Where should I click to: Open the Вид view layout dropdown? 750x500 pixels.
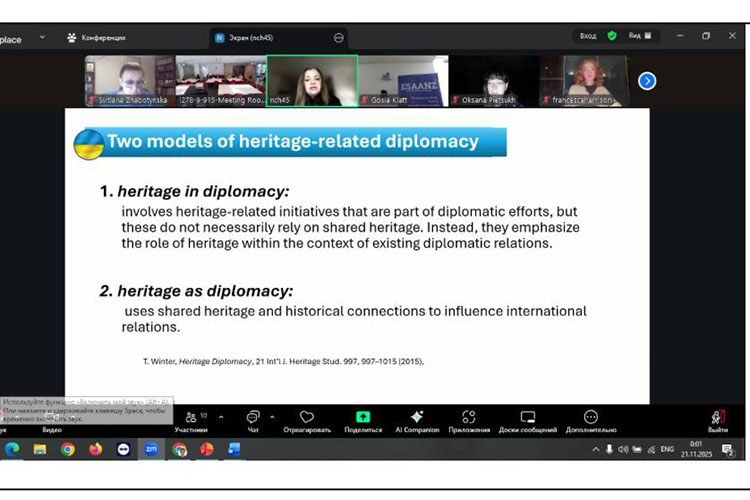click(x=640, y=36)
